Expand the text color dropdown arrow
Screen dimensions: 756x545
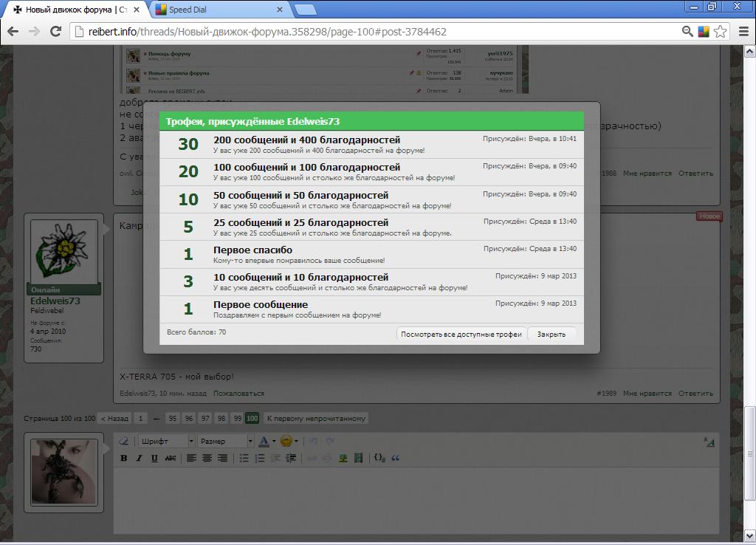pyautogui.click(x=274, y=441)
